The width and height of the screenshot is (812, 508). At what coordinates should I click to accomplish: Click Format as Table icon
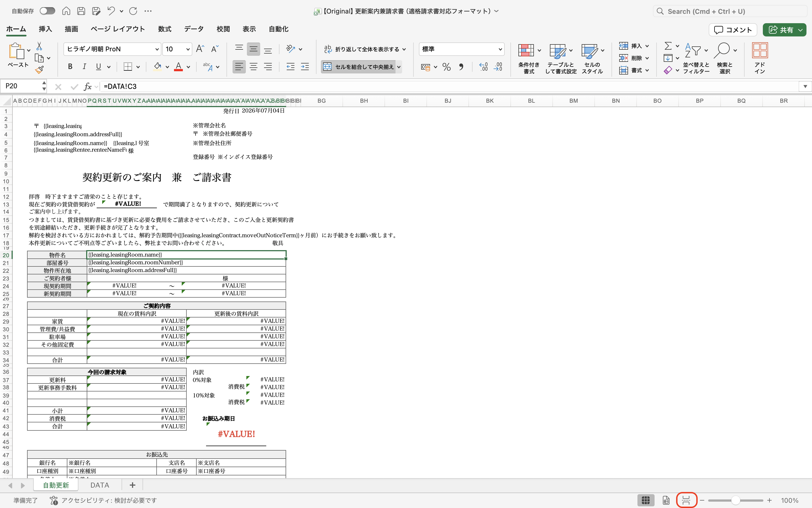point(558,51)
